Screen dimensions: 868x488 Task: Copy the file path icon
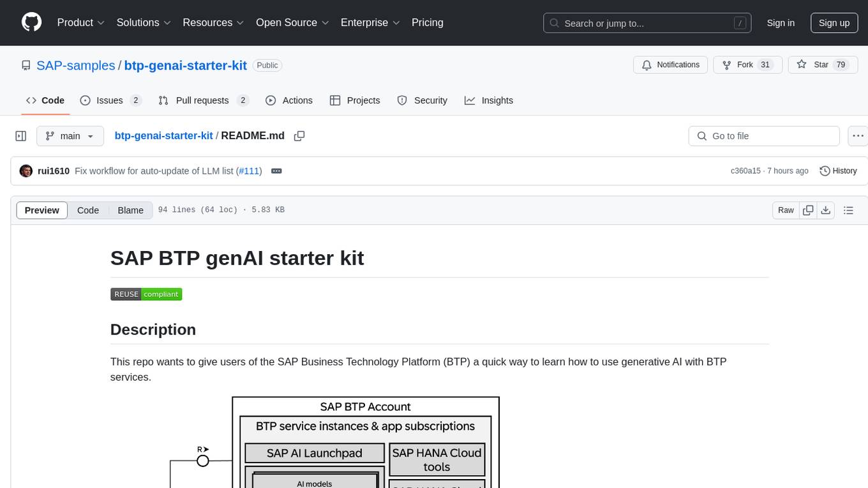pyautogui.click(x=299, y=136)
